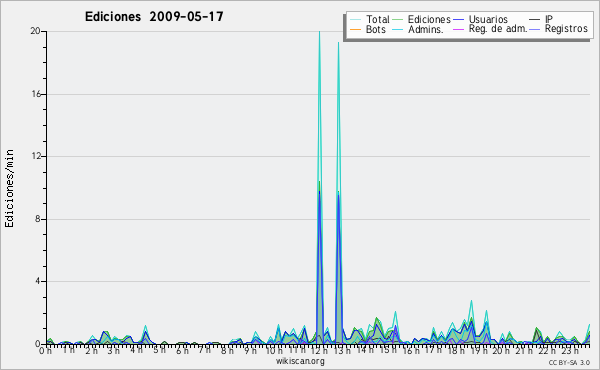Click the "13 h" x-axis label
600x370 pixels.
pyautogui.click(x=342, y=350)
